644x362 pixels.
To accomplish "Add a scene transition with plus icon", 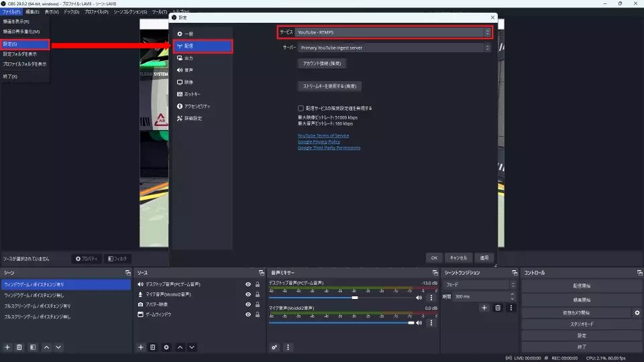I will tap(484, 308).
